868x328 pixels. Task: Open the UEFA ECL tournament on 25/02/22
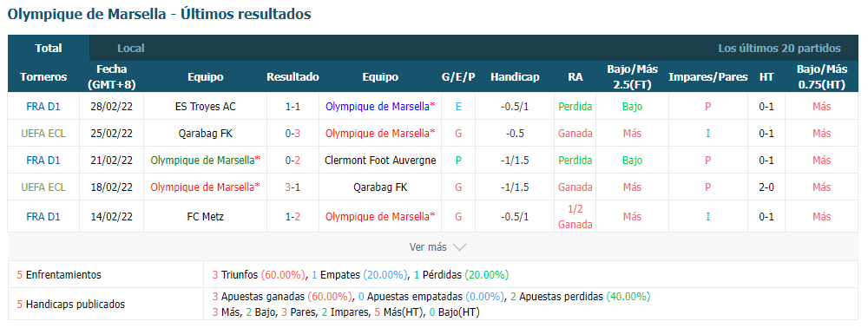click(x=43, y=134)
